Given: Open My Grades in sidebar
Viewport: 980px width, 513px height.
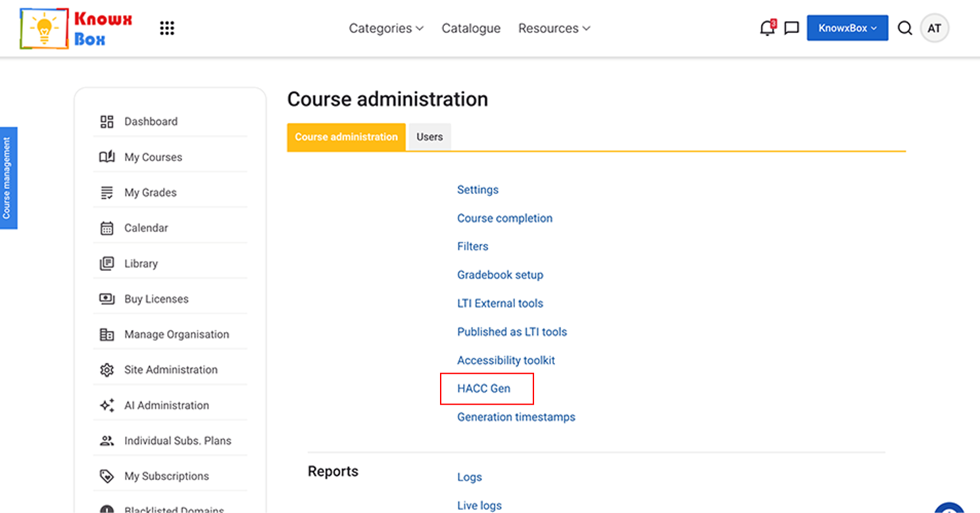Looking at the screenshot, I should pyautogui.click(x=151, y=193).
